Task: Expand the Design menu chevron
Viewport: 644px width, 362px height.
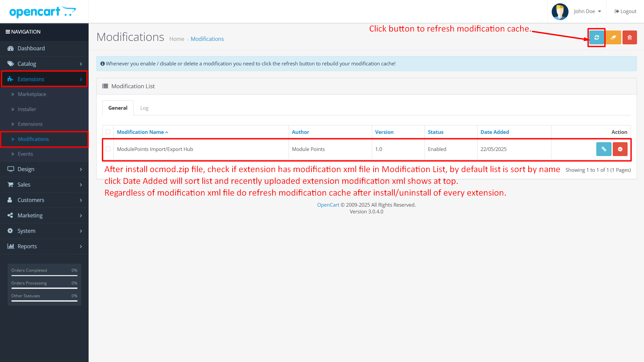Action: pos(81,169)
